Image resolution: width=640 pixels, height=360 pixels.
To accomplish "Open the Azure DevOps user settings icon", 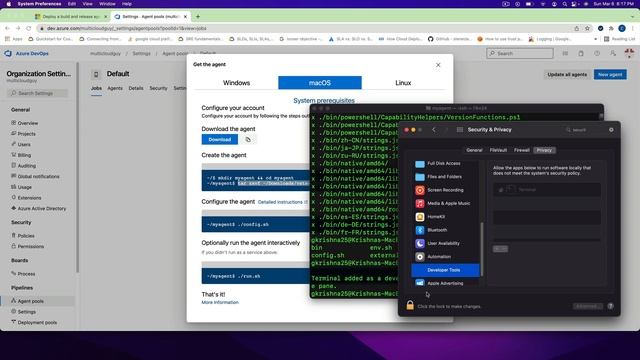I will (x=613, y=53).
